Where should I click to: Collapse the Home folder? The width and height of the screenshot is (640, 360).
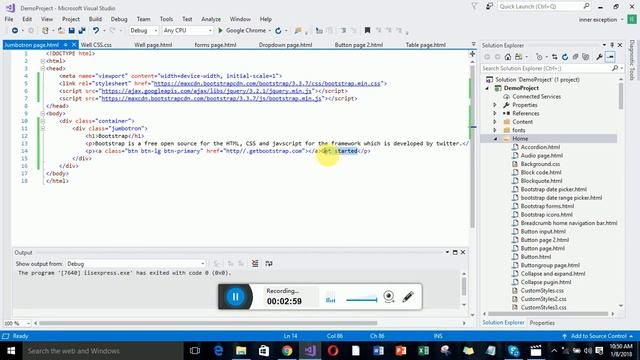tap(495, 139)
